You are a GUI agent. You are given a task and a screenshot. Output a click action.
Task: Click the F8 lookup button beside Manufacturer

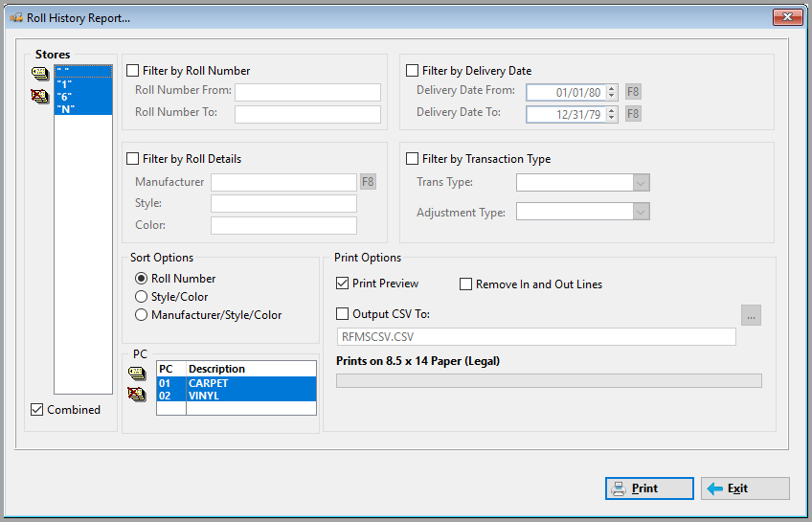tap(368, 182)
